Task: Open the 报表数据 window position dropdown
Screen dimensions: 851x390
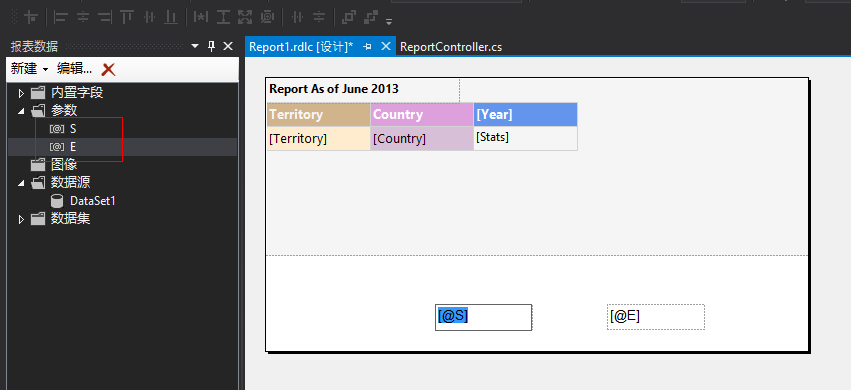Action: [195, 47]
